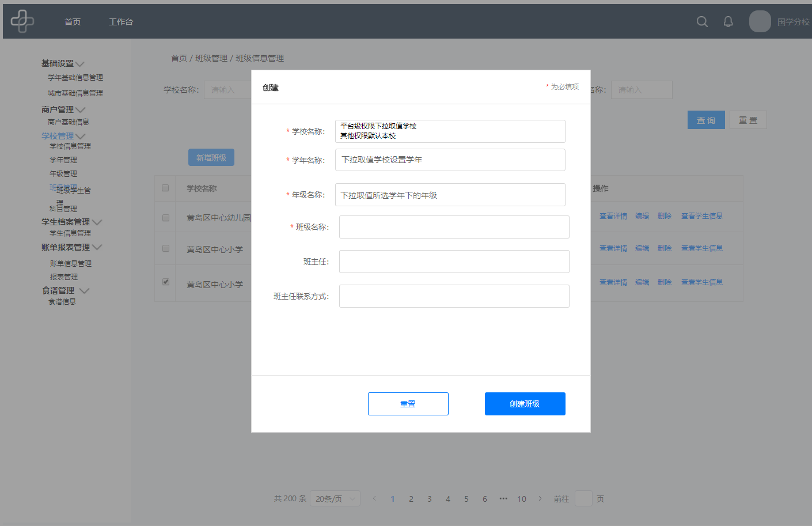812x526 pixels.
Task: Open 学生信息管理 in sidebar
Action: (x=70, y=233)
